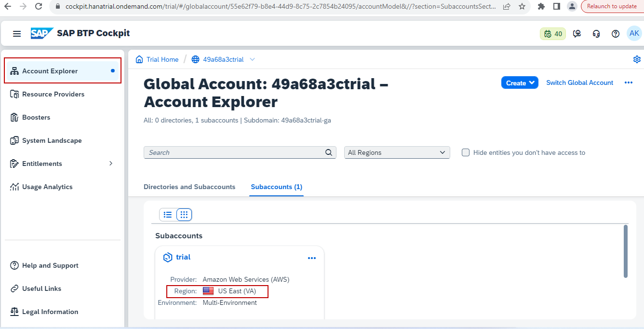Viewport: 644px width, 329px height.
Task: Click Switch Global Account
Action: pyautogui.click(x=579, y=83)
